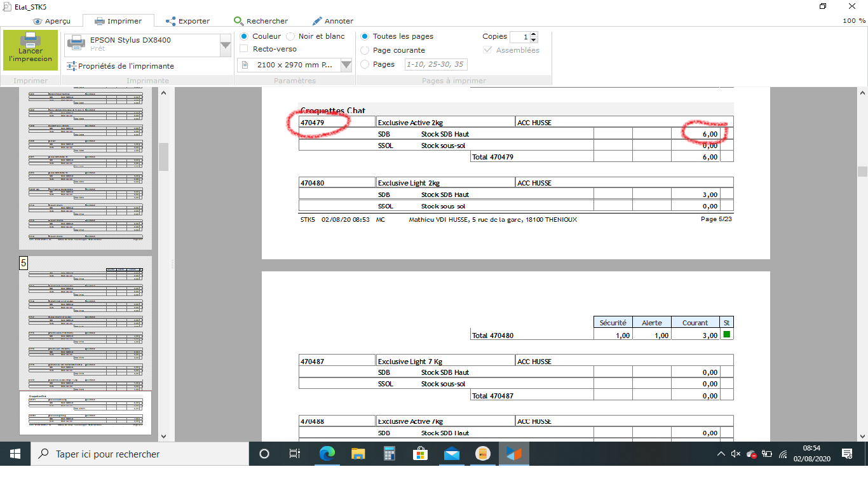Click the page range input field

pos(435,64)
